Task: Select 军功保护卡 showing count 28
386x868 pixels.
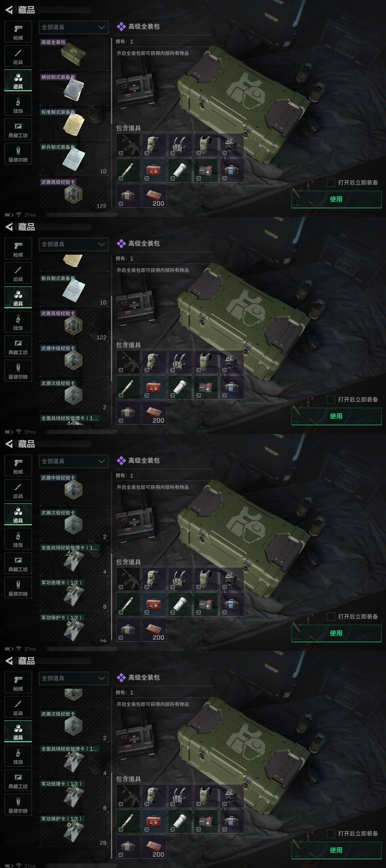Action: [x=74, y=831]
